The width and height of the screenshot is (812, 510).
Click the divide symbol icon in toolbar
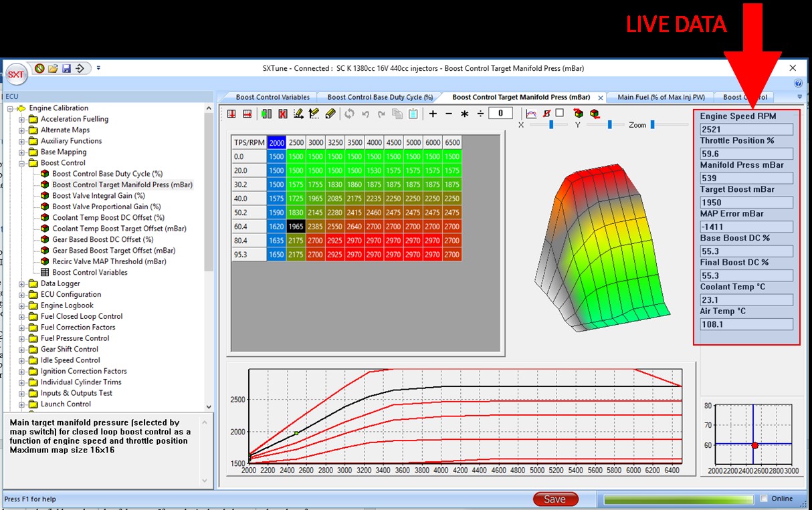tap(480, 114)
